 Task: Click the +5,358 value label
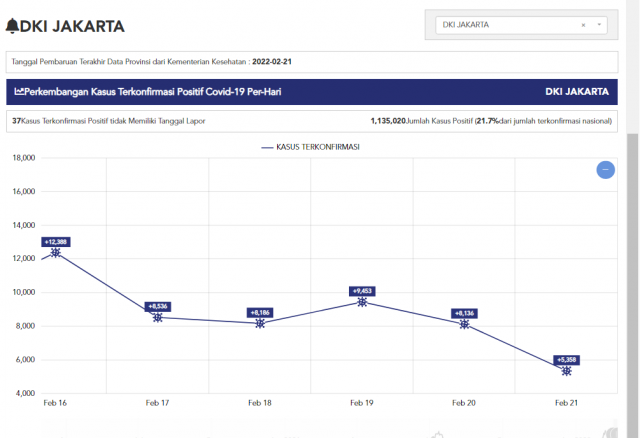pyautogui.click(x=567, y=358)
